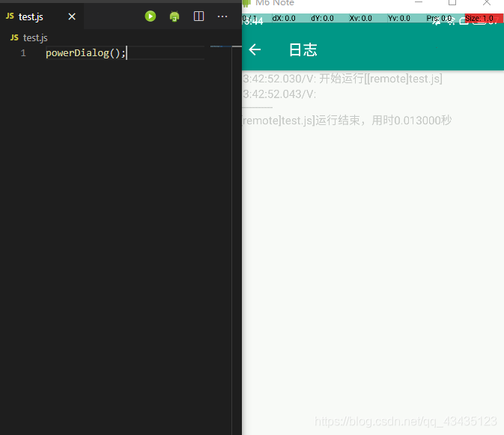Screen dimensions: 504x435
Task: Minimize the M6 Note window
Action: point(419,2)
